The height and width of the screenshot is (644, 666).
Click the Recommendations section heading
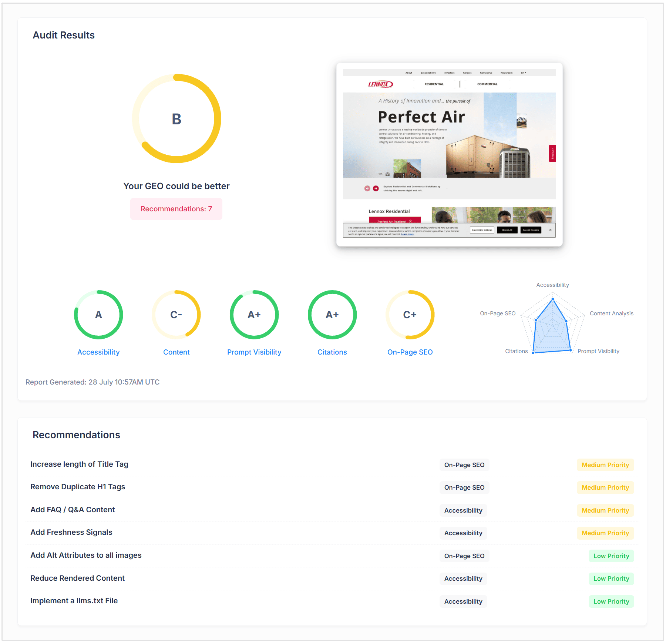click(76, 435)
